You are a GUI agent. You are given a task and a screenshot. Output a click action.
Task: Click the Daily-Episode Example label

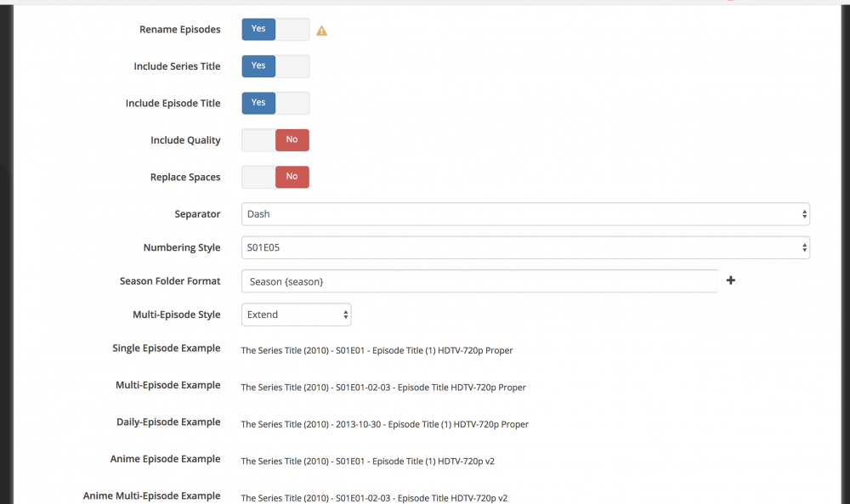(x=168, y=422)
